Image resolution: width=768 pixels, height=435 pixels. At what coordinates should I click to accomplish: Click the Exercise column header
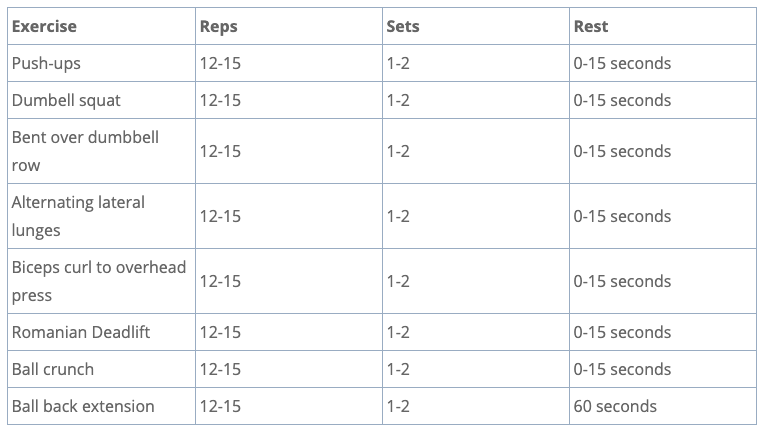pyautogui.click(x=44, y=26)
